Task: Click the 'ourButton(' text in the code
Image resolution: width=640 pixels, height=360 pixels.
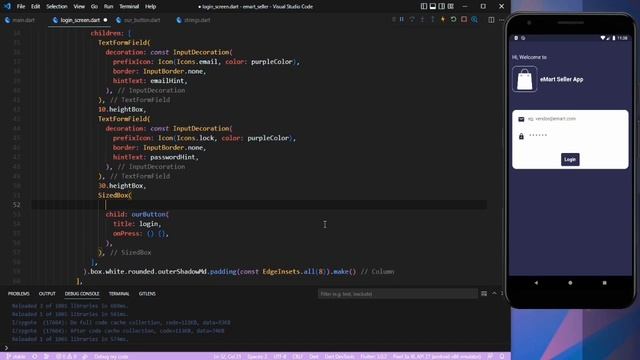Action: pyautogui.click(x=150, y=214)
